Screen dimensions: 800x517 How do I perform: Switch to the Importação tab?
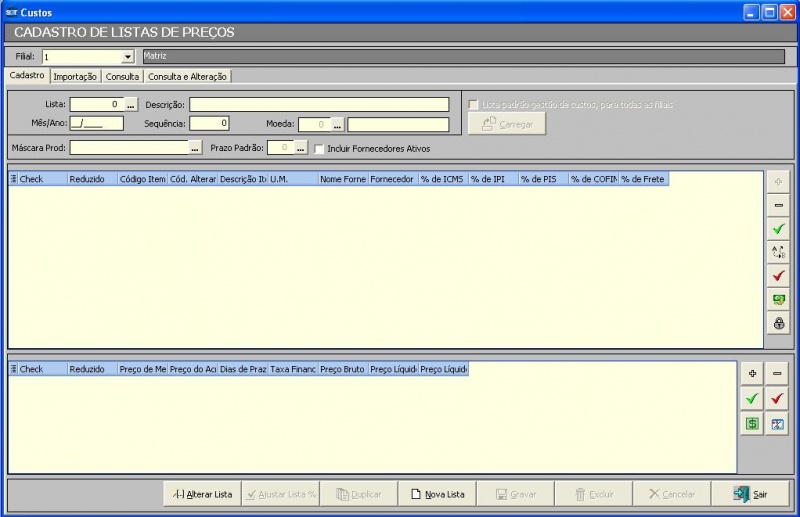[x=75, y=76]
